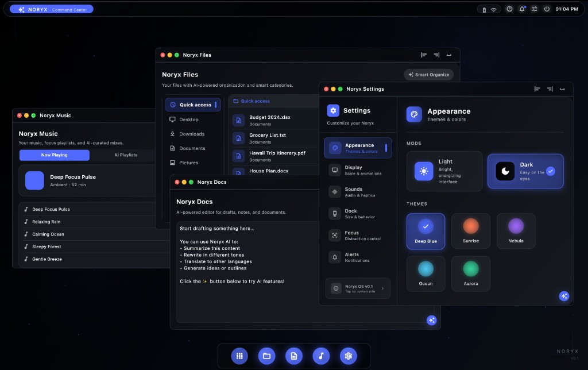Open the Music app from the dock
The height and width of the screenshot is (370, 588).
click(321, 356)
